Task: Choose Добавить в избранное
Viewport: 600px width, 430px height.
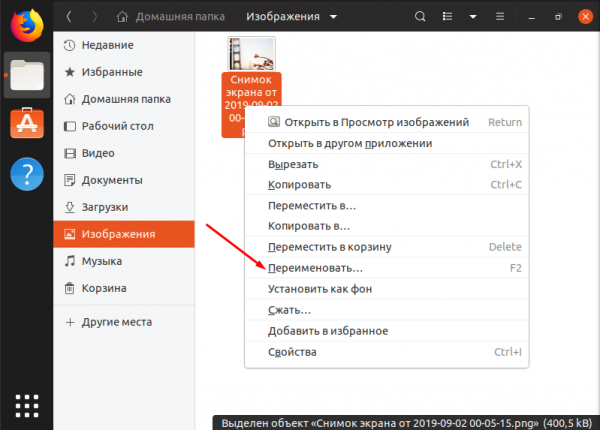Action: (386, 331)
